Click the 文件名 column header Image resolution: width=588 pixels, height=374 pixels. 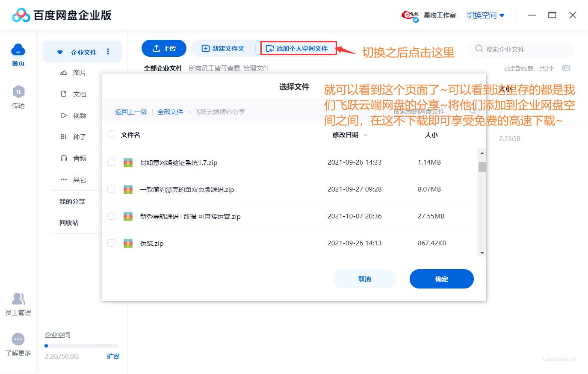click(130, 135)
